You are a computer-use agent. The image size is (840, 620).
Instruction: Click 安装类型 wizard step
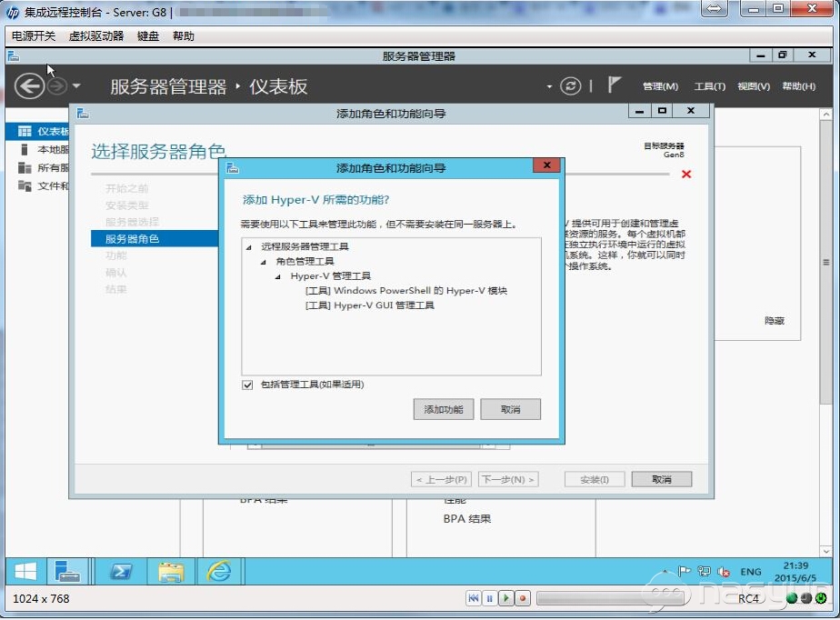point(127,205)
